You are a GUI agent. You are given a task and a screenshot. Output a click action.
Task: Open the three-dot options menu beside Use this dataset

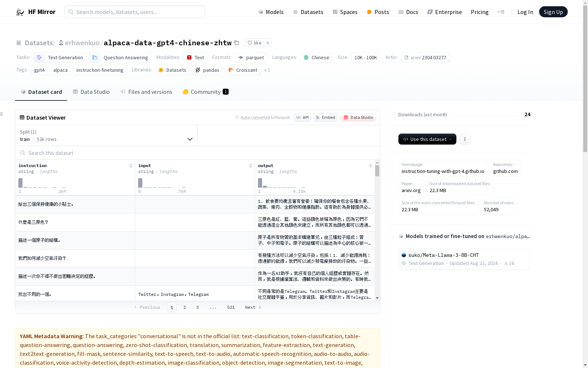coord(465,139)
